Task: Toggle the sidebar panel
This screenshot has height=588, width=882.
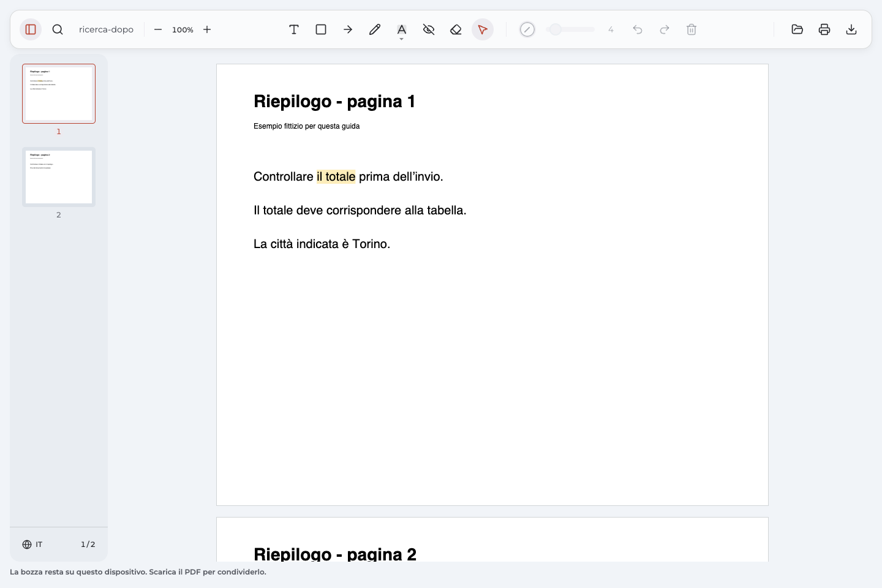Action: point(31,29)
